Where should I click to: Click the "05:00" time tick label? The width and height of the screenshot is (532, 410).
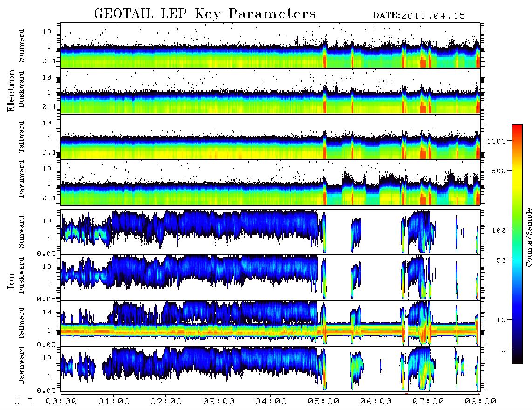[x=323, y=402]
